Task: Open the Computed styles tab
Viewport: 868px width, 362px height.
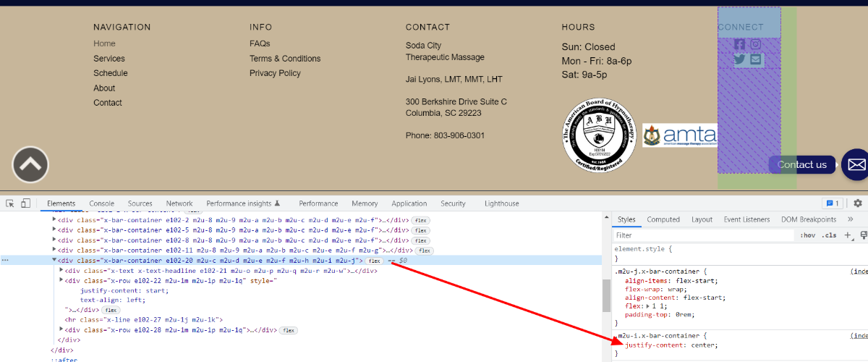Action: [663, 219]
